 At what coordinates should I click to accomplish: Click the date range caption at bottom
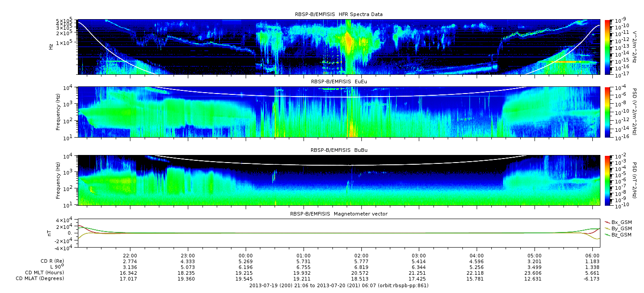point(339,285)
